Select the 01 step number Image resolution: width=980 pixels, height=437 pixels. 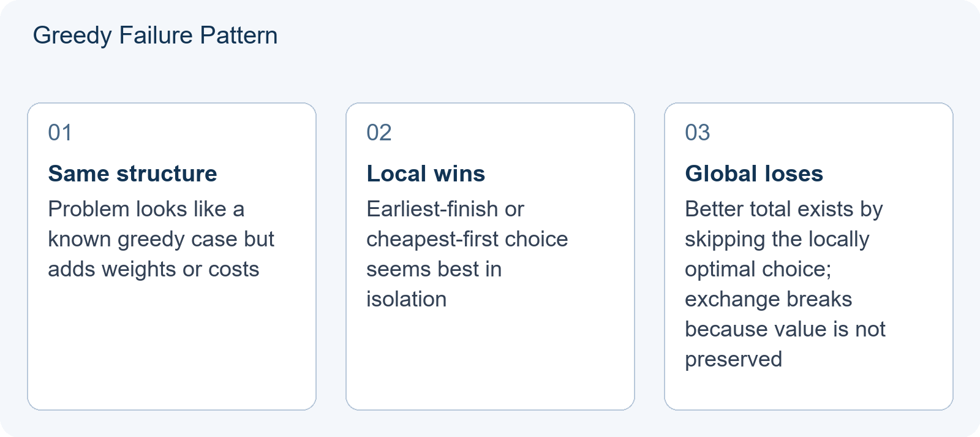(60, 132)
